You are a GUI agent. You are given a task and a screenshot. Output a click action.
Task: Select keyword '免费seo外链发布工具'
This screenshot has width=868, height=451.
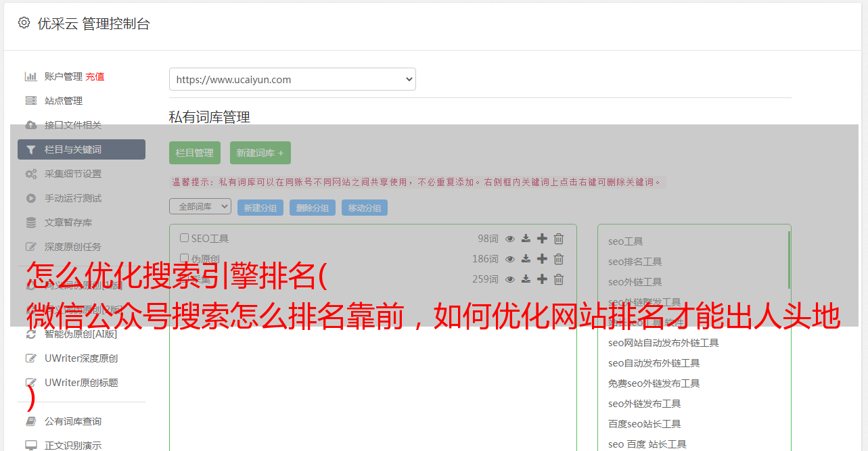tap(654, 383)
